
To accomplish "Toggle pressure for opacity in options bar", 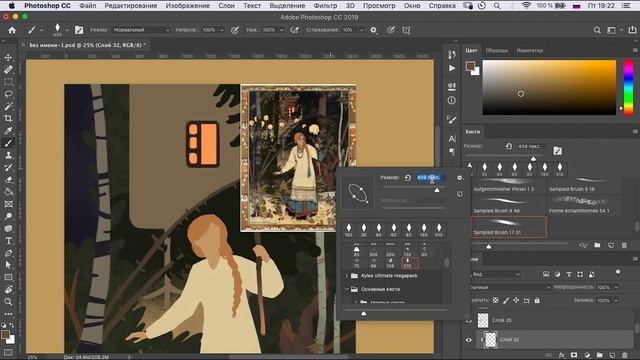I will [235, 30].
